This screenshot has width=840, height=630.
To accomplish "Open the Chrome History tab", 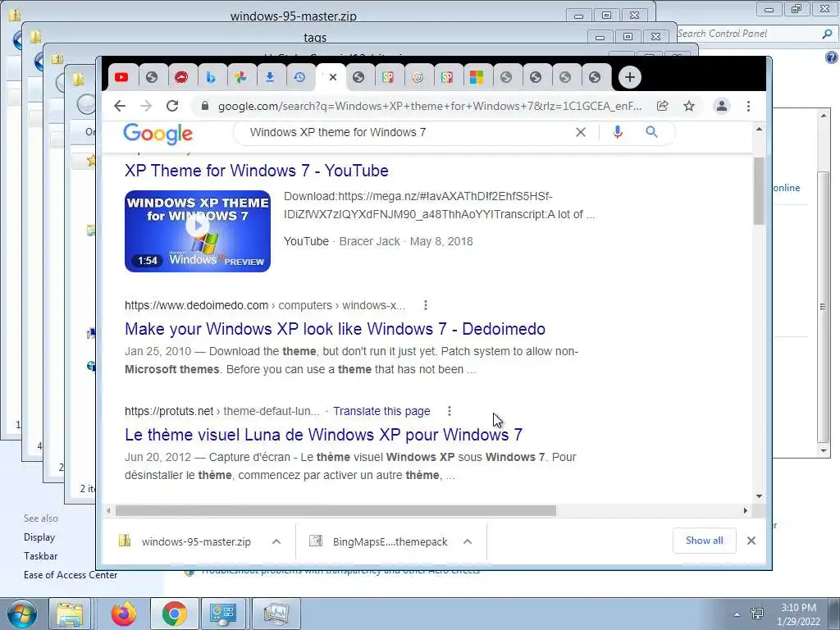I will click(x=299, y=77).
